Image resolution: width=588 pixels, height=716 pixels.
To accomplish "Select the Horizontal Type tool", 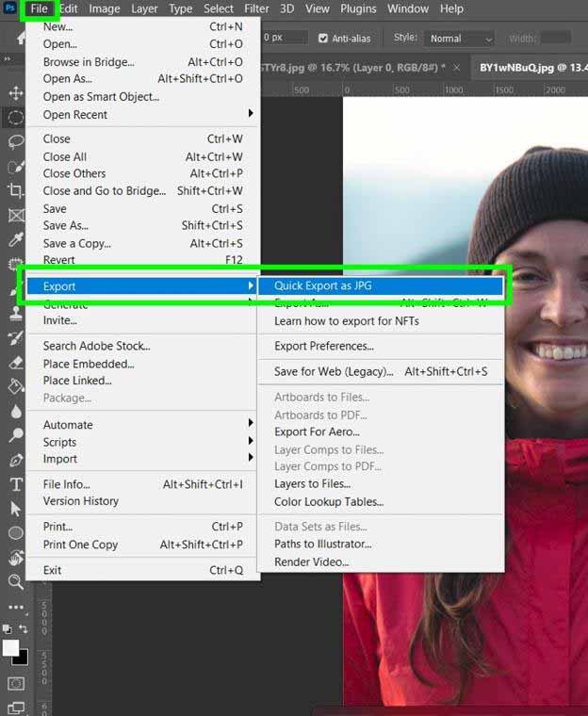I will 16,484.
